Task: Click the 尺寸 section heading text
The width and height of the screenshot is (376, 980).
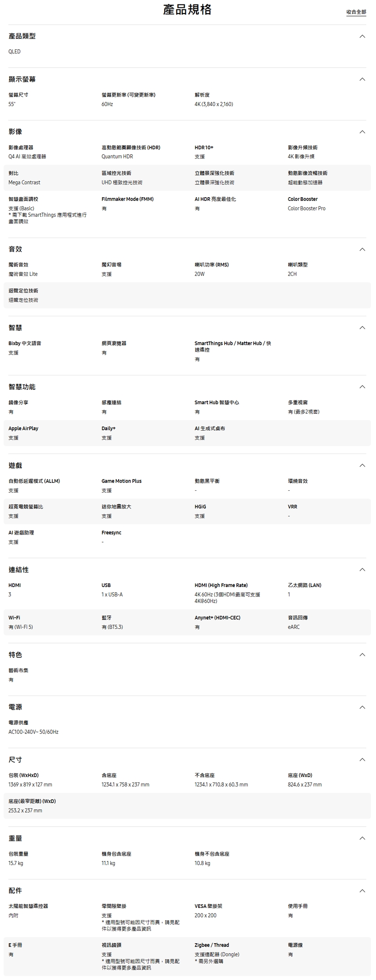Action: (15, 760)
